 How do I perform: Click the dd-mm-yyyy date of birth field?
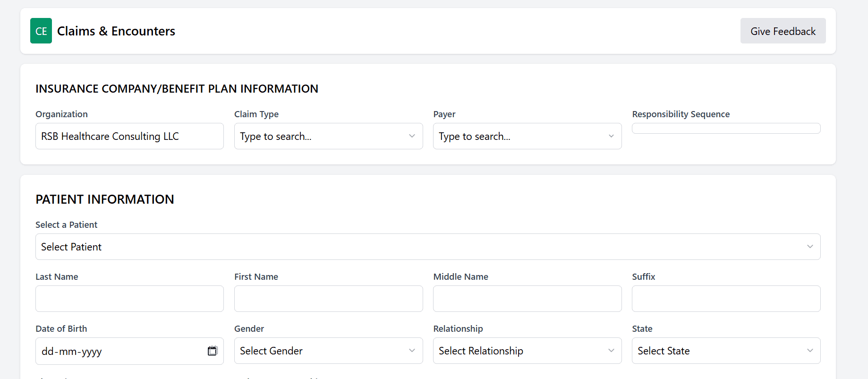point(129,351)
